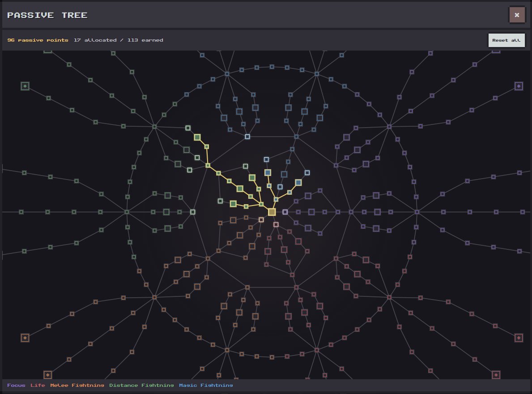Select the central gold starting node

click(272, 212)
